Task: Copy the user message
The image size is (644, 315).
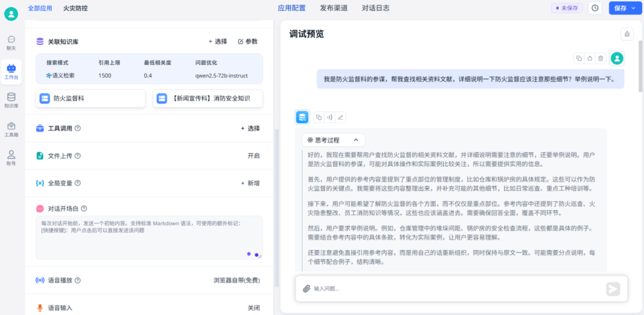Action: 578,58
